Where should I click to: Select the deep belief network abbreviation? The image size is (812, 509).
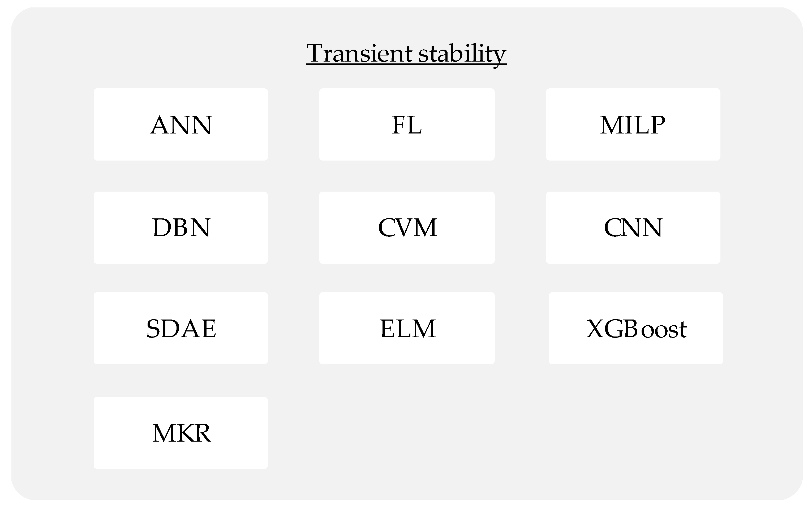tap(181, 228)
